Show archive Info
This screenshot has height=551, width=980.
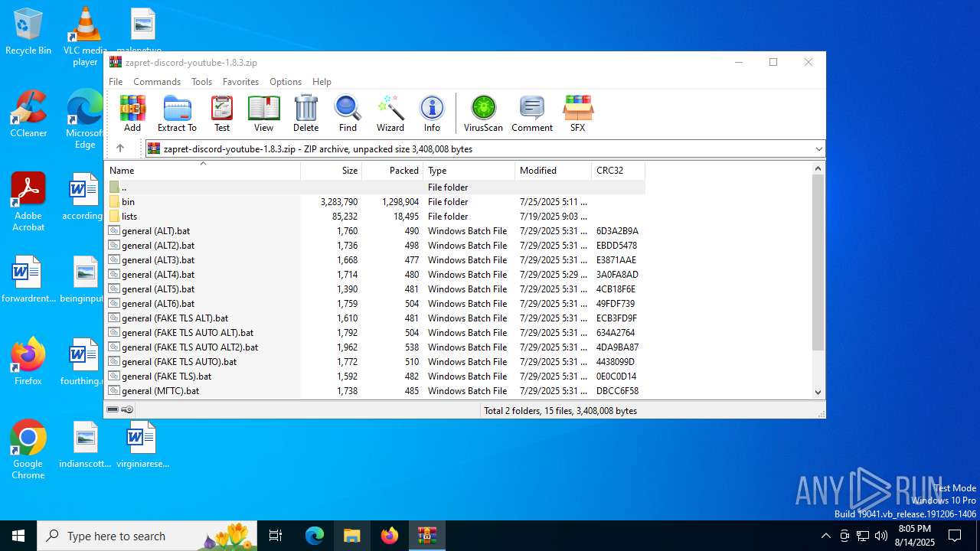[x=432, y=113]
